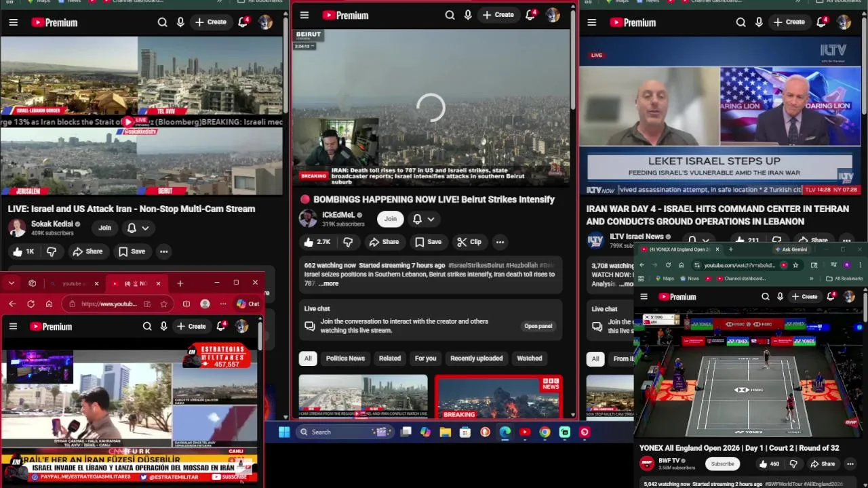Search with voice in ICkEdMeL window
Viewport: 868px width, 488px height.
click(468, 15)
